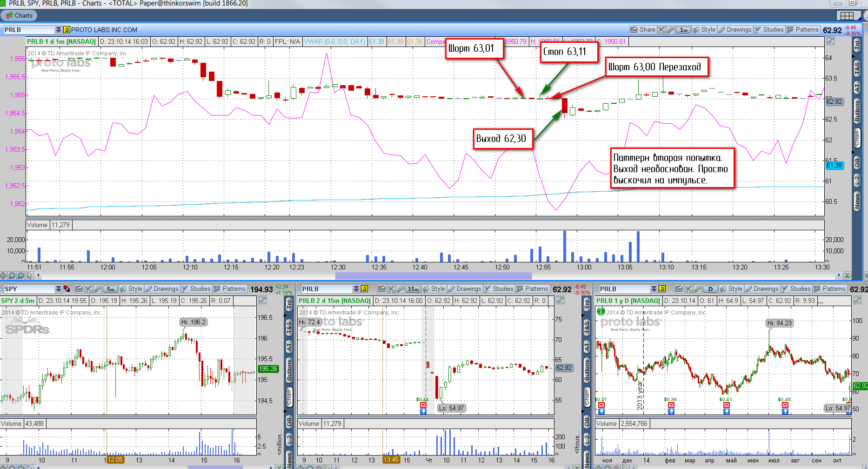Click the T&S side tab beside SPY chart

pyautogui.click(x=289, y=328)
